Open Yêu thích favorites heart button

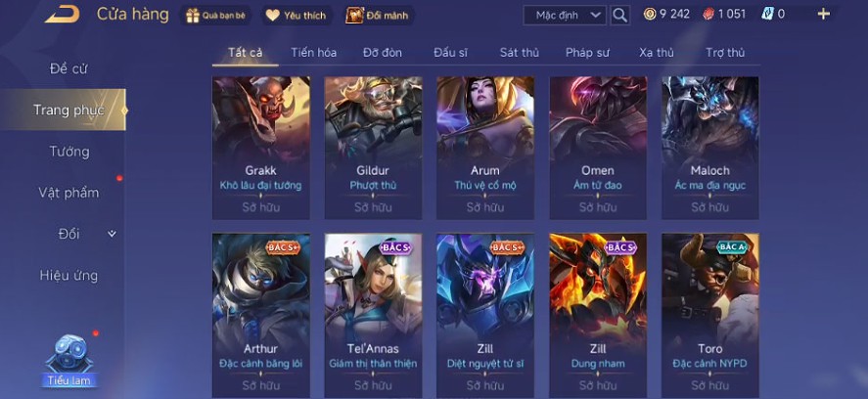click(297, 16)
